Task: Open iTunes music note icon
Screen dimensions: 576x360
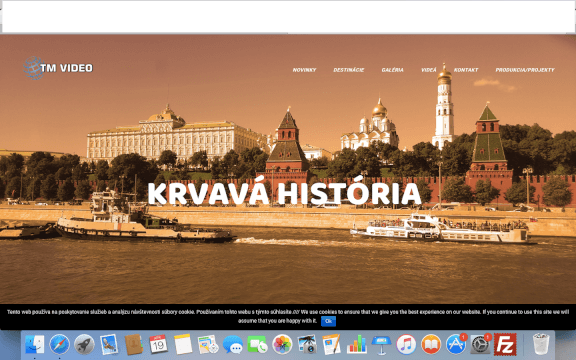Action: 406,345
